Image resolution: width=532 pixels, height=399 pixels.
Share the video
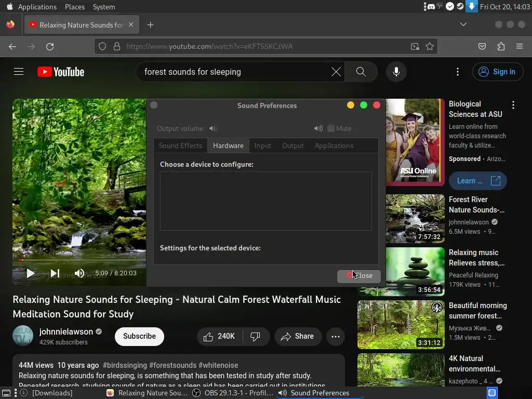tap(298, 336)
